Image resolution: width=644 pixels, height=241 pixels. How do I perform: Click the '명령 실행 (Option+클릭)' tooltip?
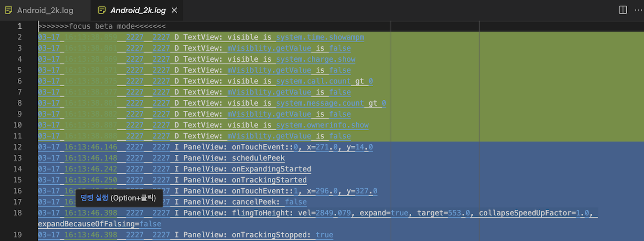tap(118, 198)
